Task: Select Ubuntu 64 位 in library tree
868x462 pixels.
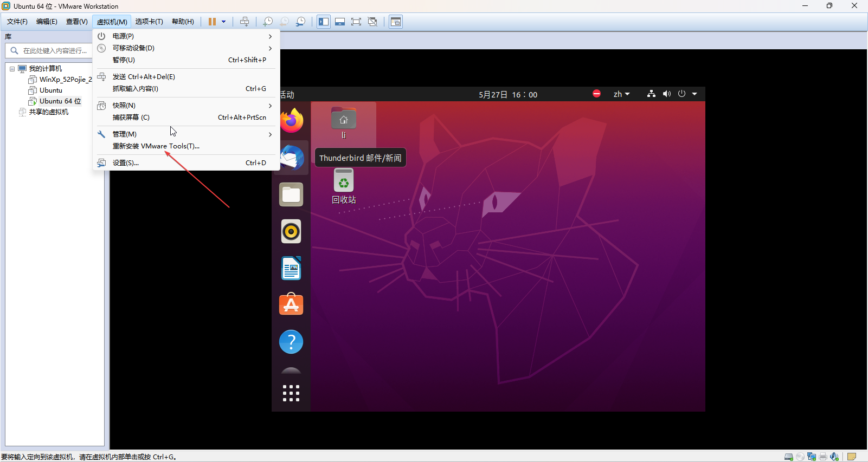Action: [60, 101]
